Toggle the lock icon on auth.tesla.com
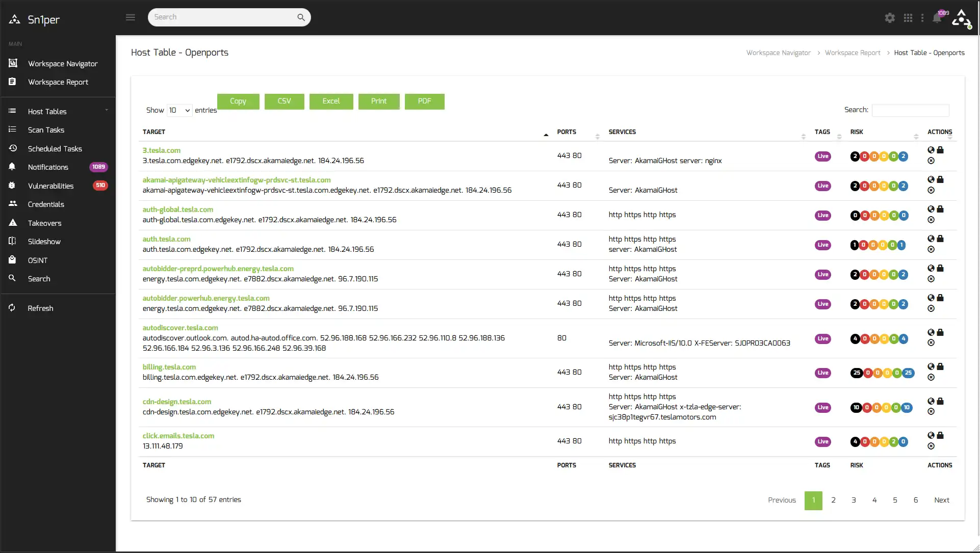Screen dimensions: 980x553 (941, 239)
